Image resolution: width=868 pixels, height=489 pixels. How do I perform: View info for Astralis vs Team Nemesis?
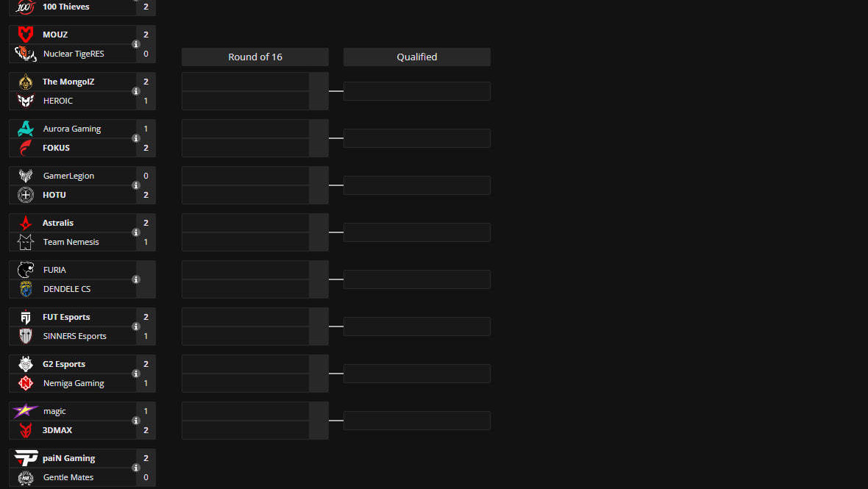pyautogui.click(x=135, y=232)
